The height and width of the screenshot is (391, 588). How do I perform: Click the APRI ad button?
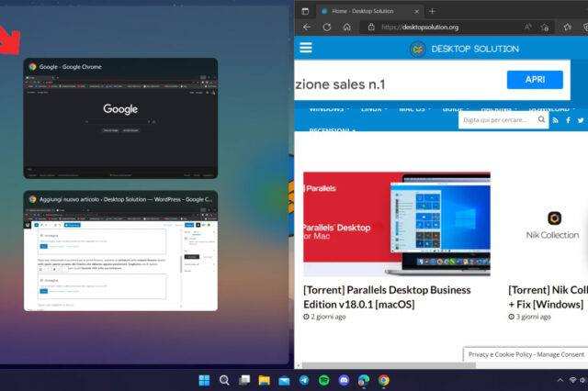[x=535, y=80]
